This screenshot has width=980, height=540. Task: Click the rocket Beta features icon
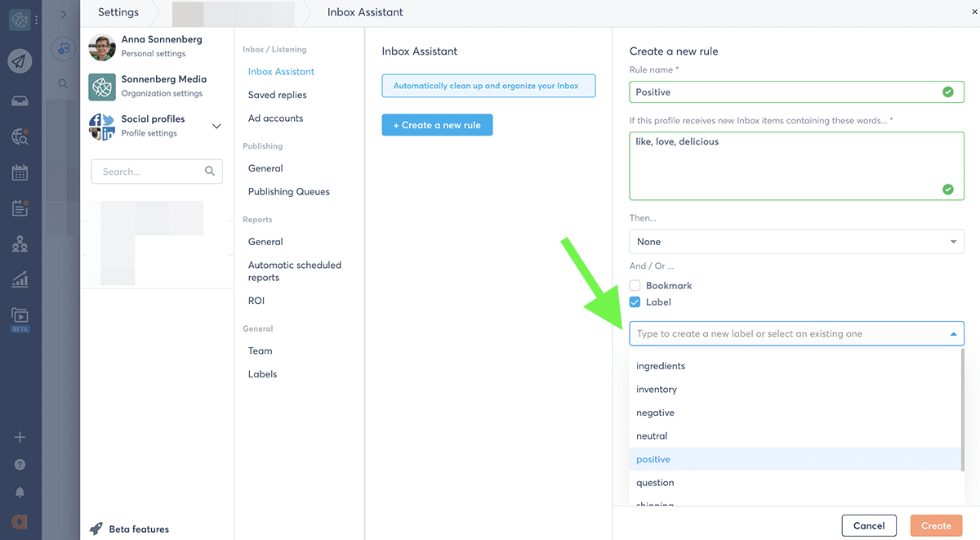tap(96, 529)
